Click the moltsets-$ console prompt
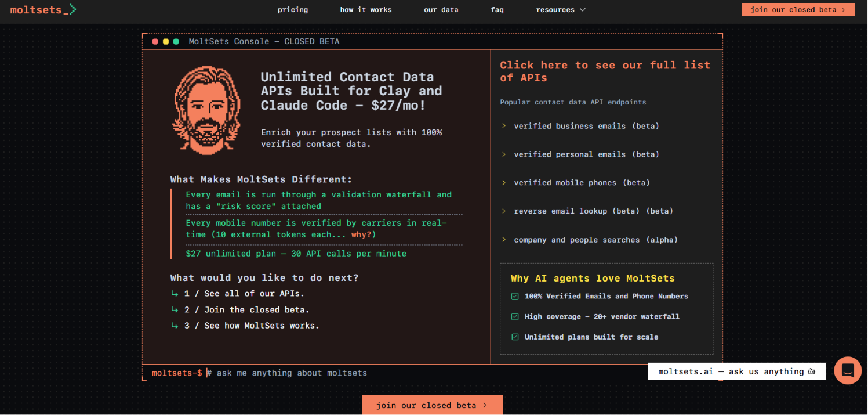 coord(177,373)
